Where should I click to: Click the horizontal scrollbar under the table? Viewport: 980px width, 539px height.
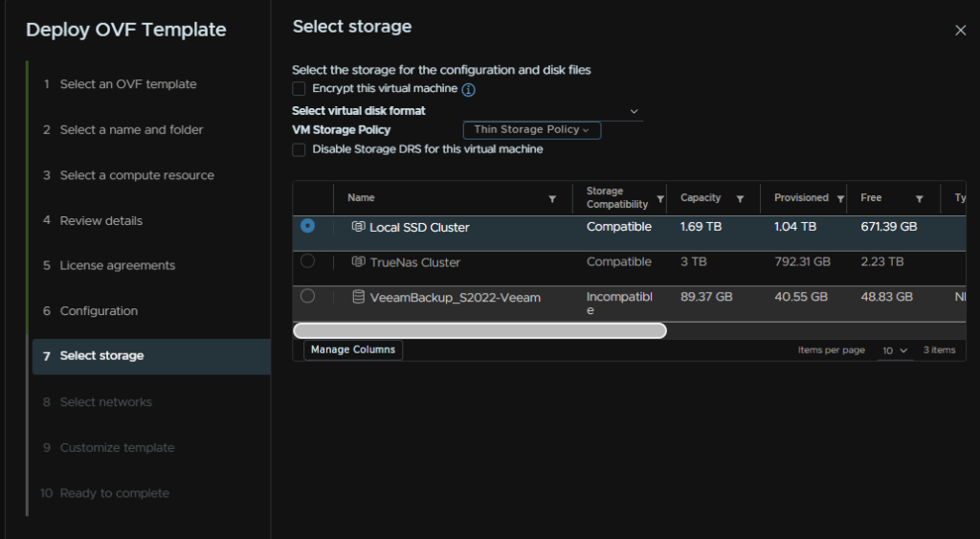tap(479, 331)
